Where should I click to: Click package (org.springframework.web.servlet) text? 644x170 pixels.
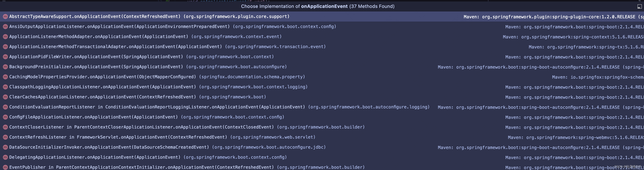(273, 137)
